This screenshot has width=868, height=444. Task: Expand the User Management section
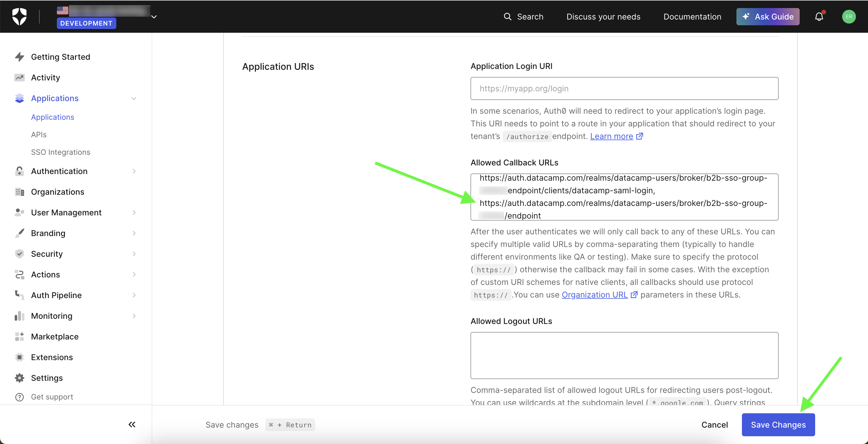[x=134, y=213]
